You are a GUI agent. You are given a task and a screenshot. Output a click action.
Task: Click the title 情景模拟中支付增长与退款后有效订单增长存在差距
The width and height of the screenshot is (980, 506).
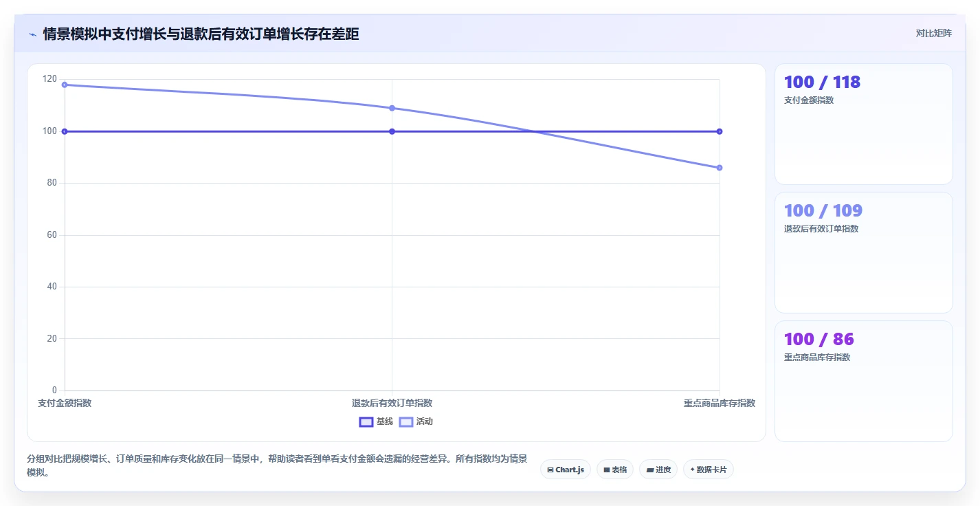(201, 34)
